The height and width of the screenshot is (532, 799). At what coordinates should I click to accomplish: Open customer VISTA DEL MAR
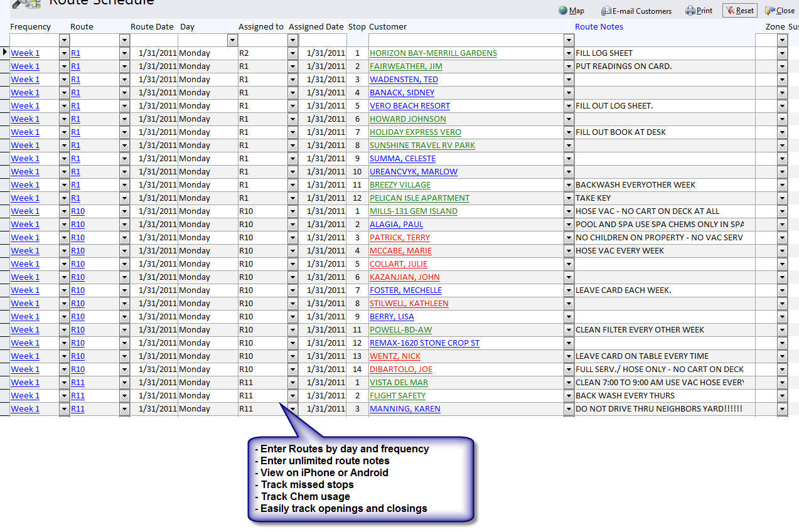[399, 383]
